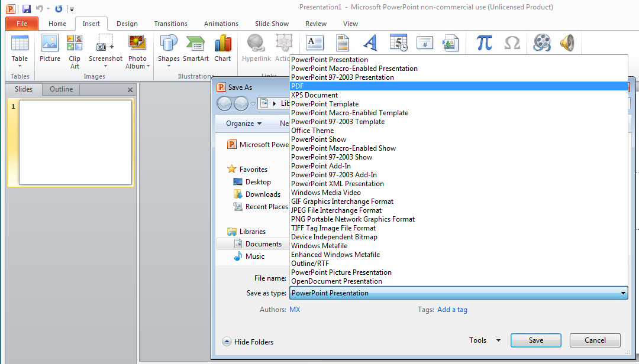Screen dimensions: 639x364
Task: Collapse the Save as type combo box
Action: (x=623, y=293)
